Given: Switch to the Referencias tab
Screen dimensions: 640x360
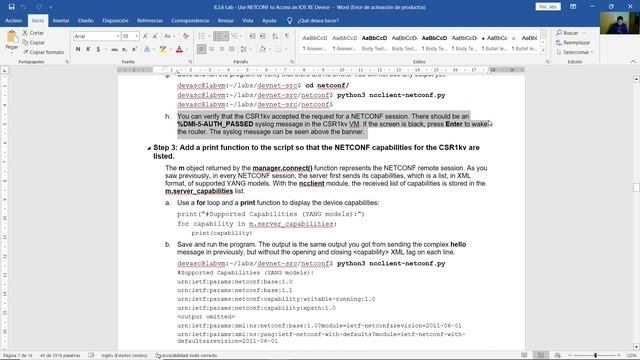Looking at the screenshot, I should pyautogui.click(x=150, y=20).
